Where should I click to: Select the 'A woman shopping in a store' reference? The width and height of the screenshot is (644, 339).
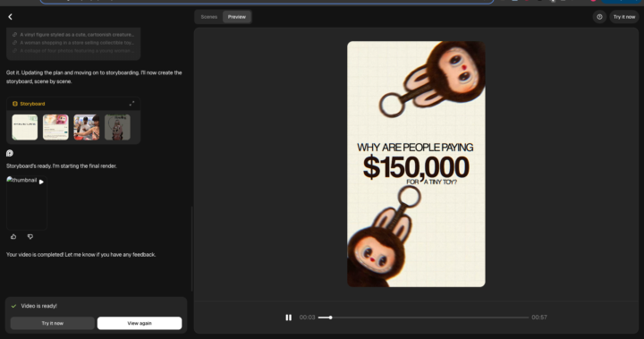[x=73, y=43]
